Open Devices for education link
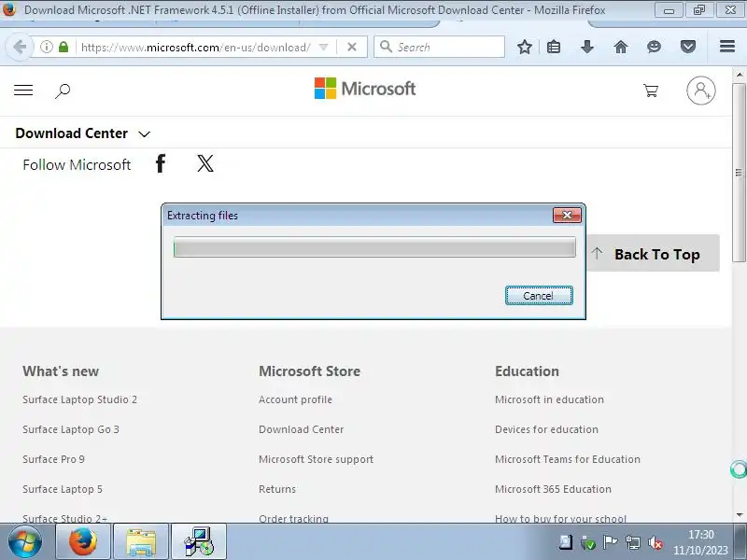747x560 pixels. [x=546, y=429]
